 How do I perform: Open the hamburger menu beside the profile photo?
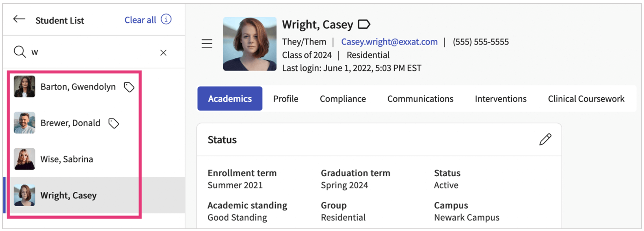point(207,44)
